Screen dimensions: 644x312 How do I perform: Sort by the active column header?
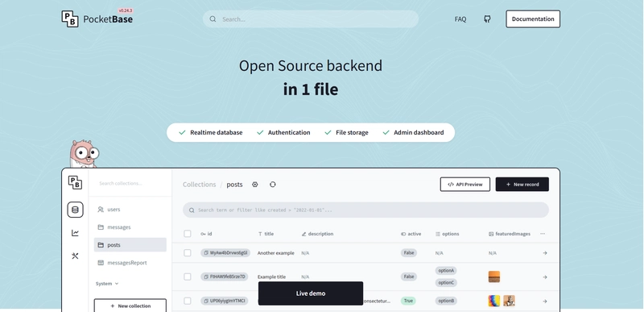click(x=411, y=234)
